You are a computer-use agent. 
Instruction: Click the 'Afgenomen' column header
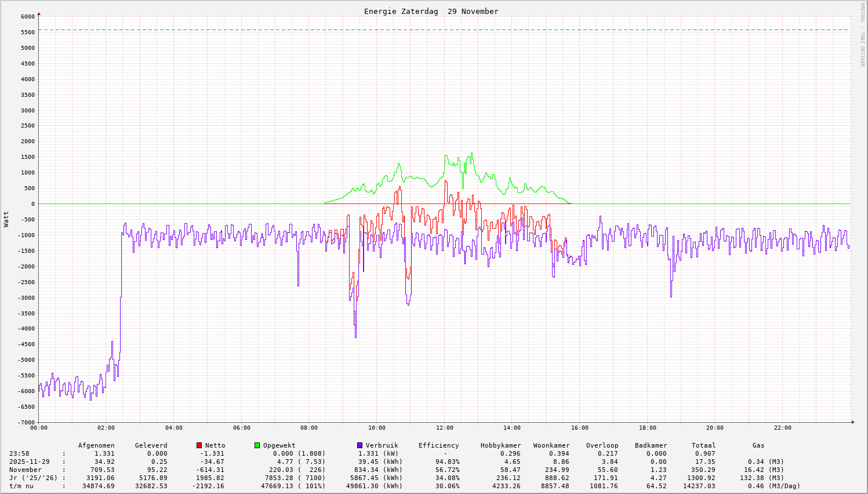[x=96, y=445]
